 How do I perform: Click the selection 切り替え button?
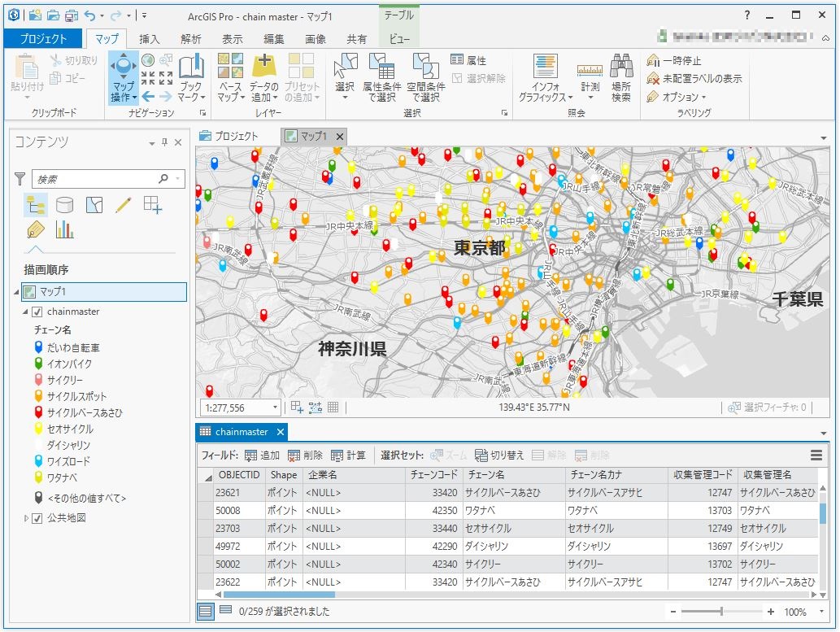tap(499, 455)
